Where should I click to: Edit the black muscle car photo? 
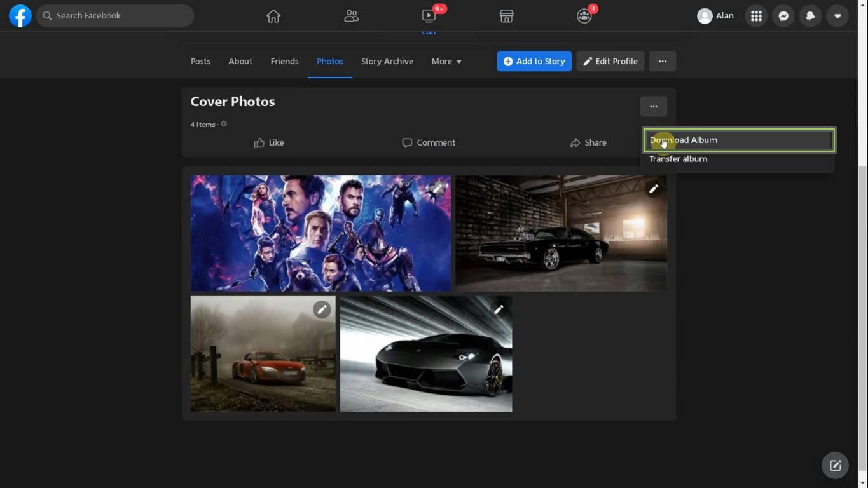coord(653,189)
